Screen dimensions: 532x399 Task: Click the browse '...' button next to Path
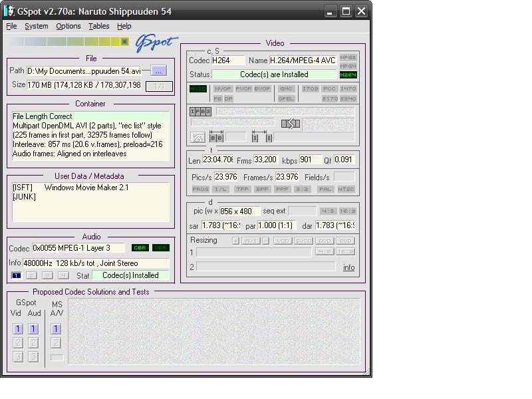(158, 71)
